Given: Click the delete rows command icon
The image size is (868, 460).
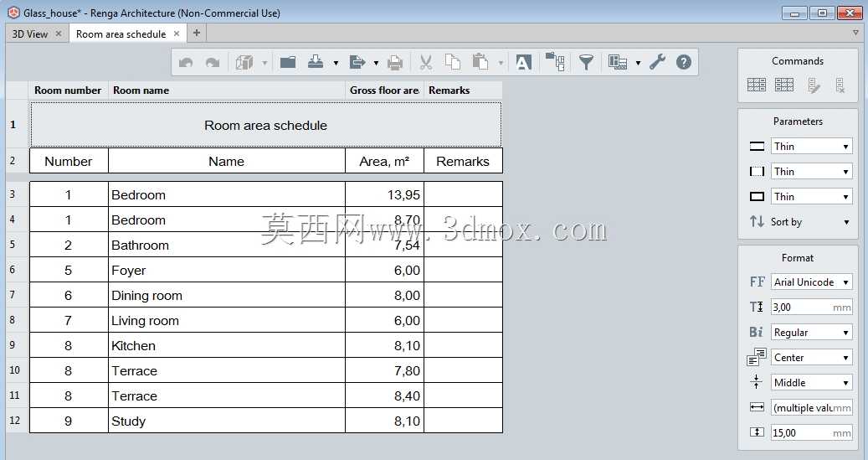Looking at the screenshot, I should [x=840, y=85].
